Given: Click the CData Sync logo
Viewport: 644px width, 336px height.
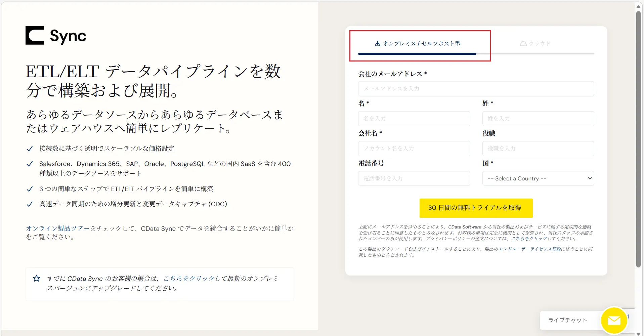Looking at the screenshot, I should [x=56, y=36].
